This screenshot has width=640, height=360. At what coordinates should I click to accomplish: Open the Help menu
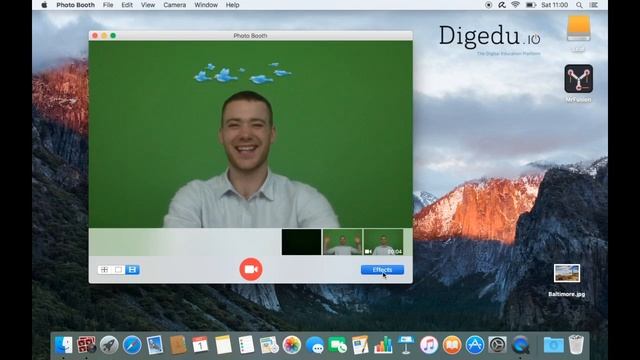click(233, 5)
